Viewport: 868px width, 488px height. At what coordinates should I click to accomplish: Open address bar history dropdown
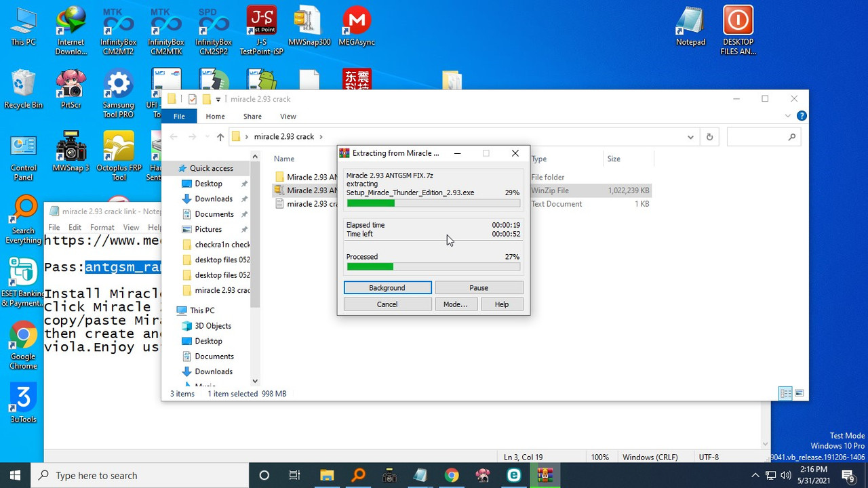[x=690, y=137]
